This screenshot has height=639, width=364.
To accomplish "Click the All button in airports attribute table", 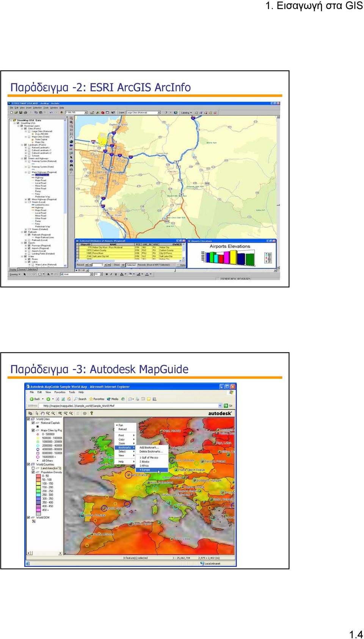I will pos(123,265).
